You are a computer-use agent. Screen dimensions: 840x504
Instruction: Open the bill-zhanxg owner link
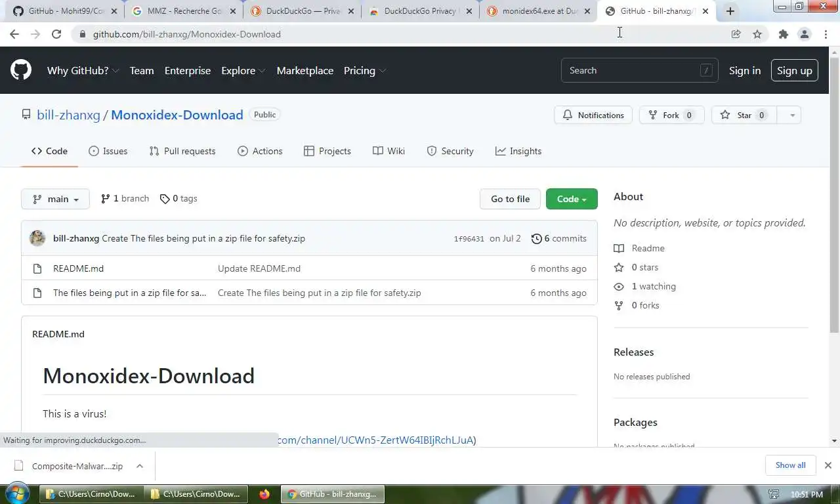click(x=68, y=115)
